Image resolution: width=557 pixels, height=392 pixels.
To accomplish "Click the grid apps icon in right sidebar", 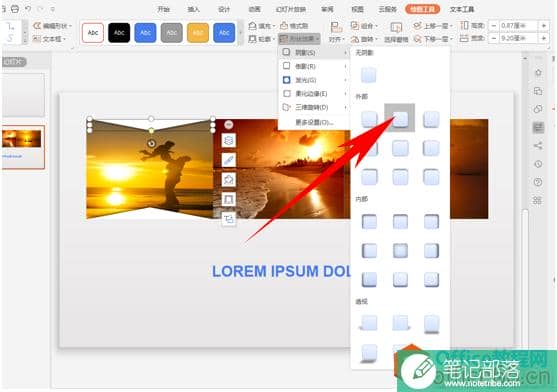I will (x=537, y=200).
